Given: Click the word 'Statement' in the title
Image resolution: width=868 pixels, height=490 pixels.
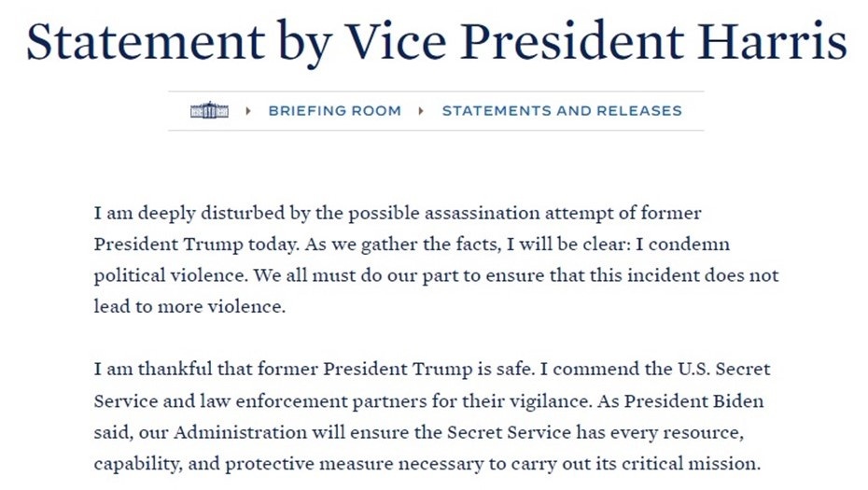Looking at the screenshot, I should point(146,41).
